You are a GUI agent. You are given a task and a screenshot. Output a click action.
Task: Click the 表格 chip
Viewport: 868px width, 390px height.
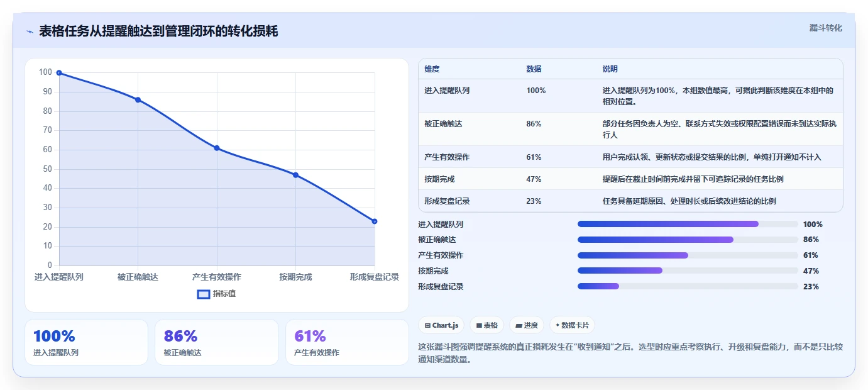pos(487,325)
